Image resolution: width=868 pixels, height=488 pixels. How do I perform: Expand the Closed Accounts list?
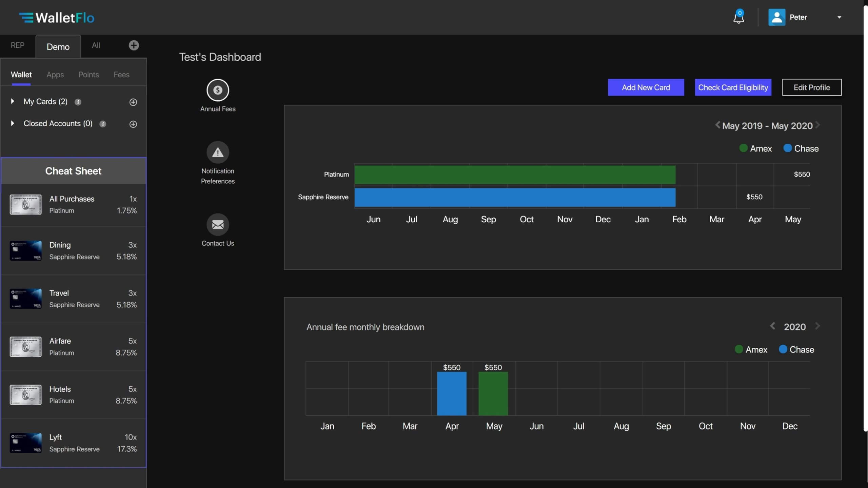13,123
